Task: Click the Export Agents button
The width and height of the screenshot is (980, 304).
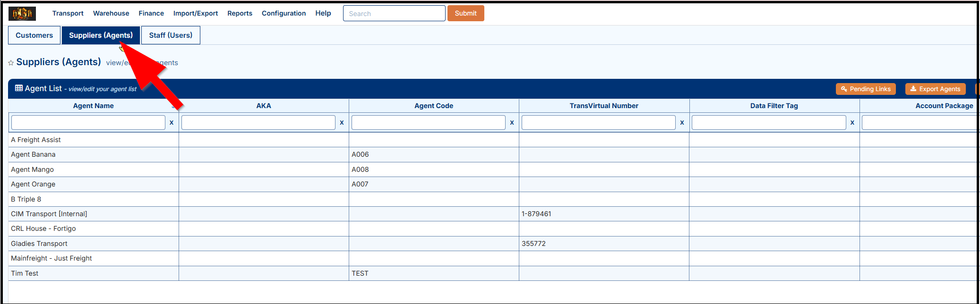Action: click(x=935, y=89)
